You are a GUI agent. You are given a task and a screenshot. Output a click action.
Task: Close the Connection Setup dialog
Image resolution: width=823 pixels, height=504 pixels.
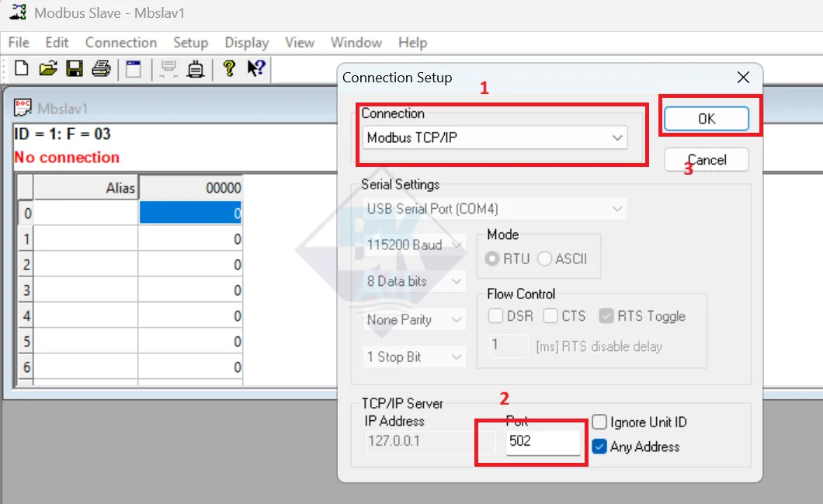point(743,78)
